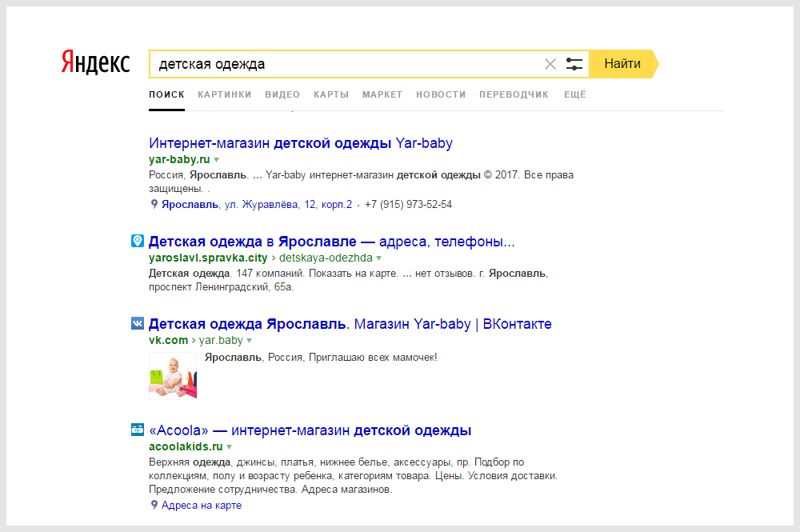Expand the arrow after yar.baby
Viewport: 800px width, 532px height.
click(249, 341)
